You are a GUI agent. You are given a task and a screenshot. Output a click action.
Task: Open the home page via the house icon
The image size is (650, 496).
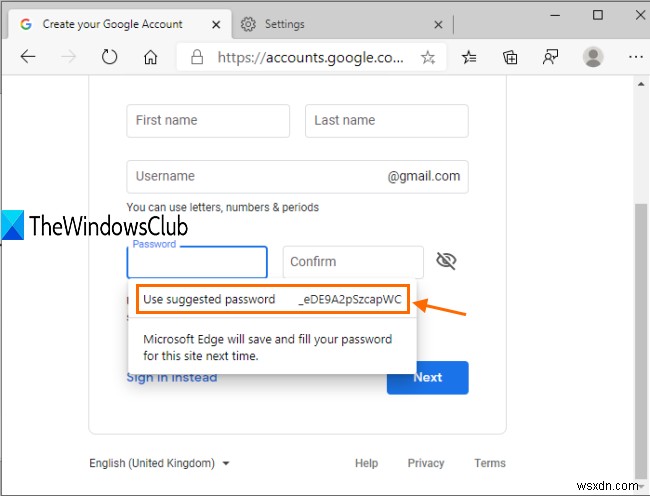click(x=150, y=57)
